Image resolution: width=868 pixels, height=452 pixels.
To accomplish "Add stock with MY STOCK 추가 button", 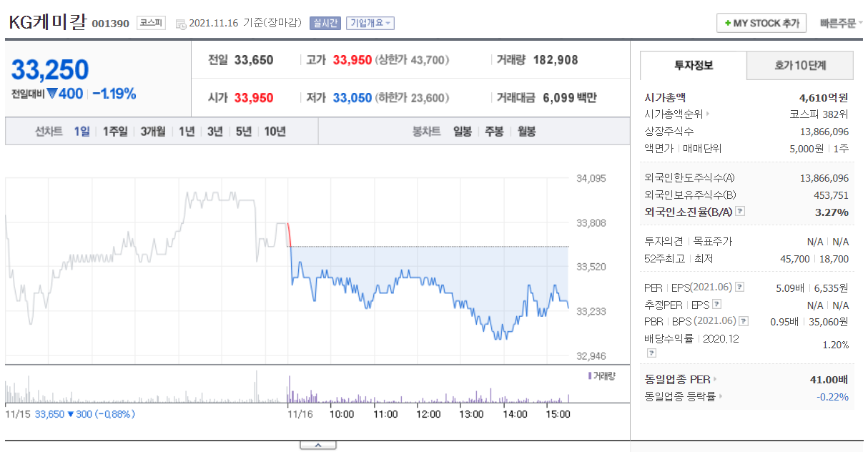I will 761,23.
